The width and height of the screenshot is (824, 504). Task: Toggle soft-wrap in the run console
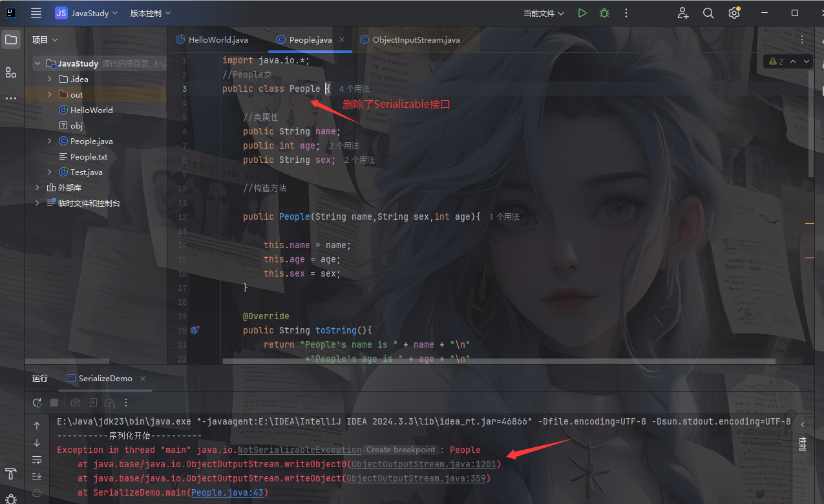point(37,459)
